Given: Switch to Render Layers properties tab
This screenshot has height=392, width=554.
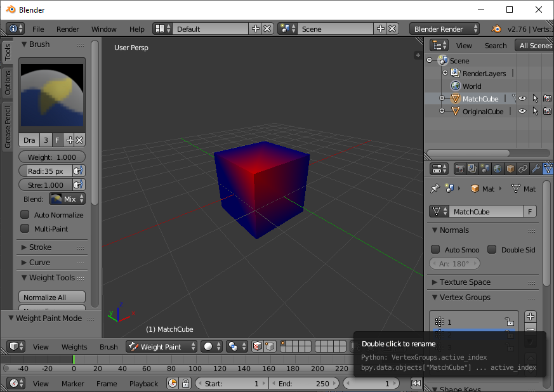Looking at the screenshot, I should coord(472,169).
